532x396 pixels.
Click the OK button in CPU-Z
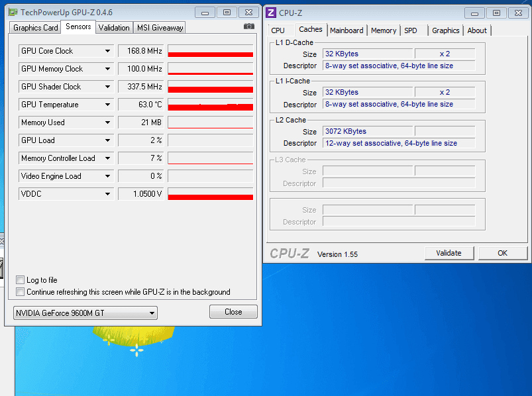[x=502, y=253]
